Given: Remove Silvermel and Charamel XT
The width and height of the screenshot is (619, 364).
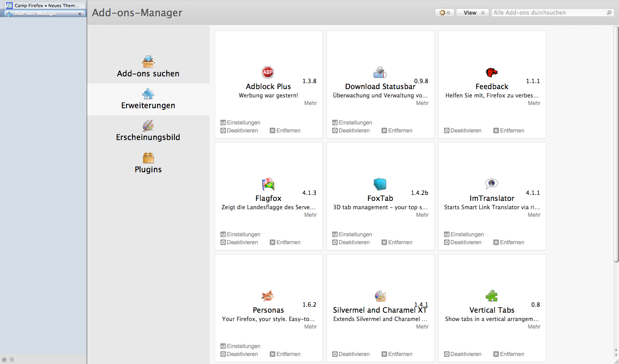Looking at the screenshot, I should (x=397, y=354).
